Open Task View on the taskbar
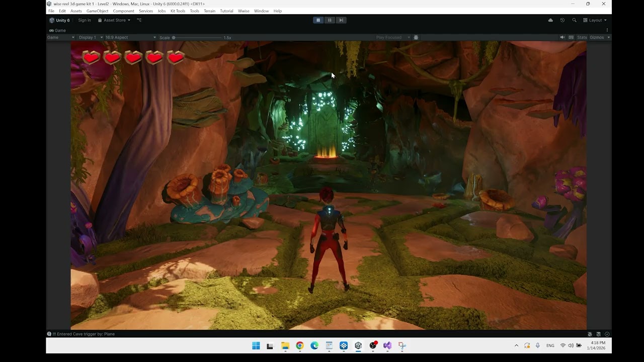The image size is (644, 362). (x=270, y=345)
